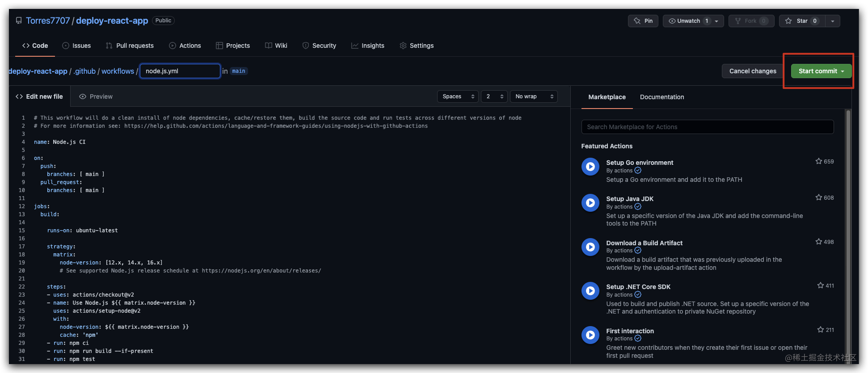Click the play icon for Setup Go environment
This screenshot has height=373, width=868.
click(x=590, y=167)
